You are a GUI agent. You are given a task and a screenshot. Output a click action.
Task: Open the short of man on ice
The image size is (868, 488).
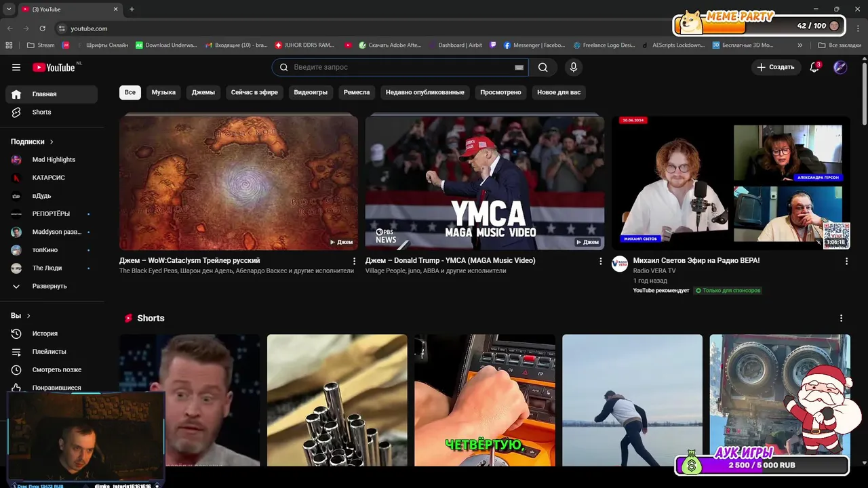[632, 400]
